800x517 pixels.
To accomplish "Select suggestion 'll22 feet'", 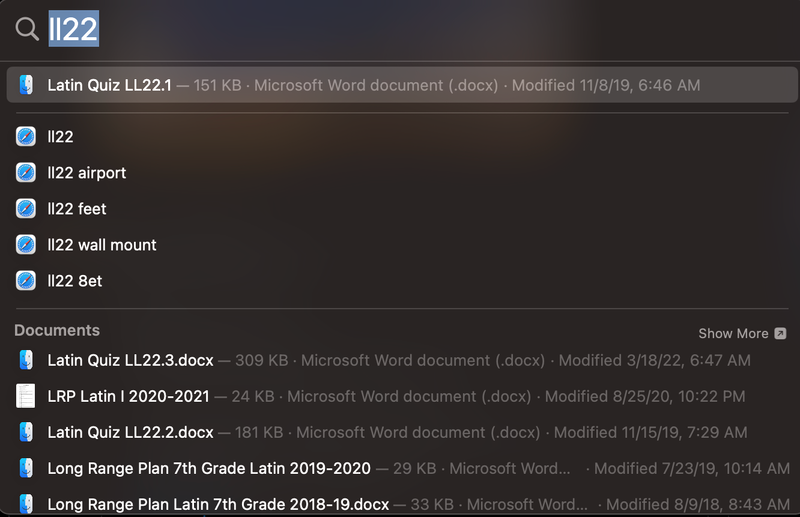I will pos(402,209).
